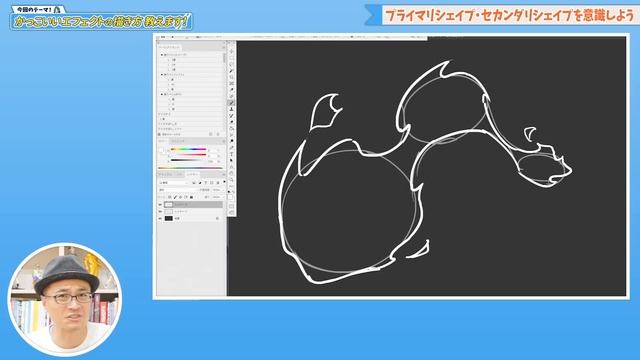Viewport: 640px width, 360px height.
Task: Select the History Brush tool
Action: coord(231,116)
